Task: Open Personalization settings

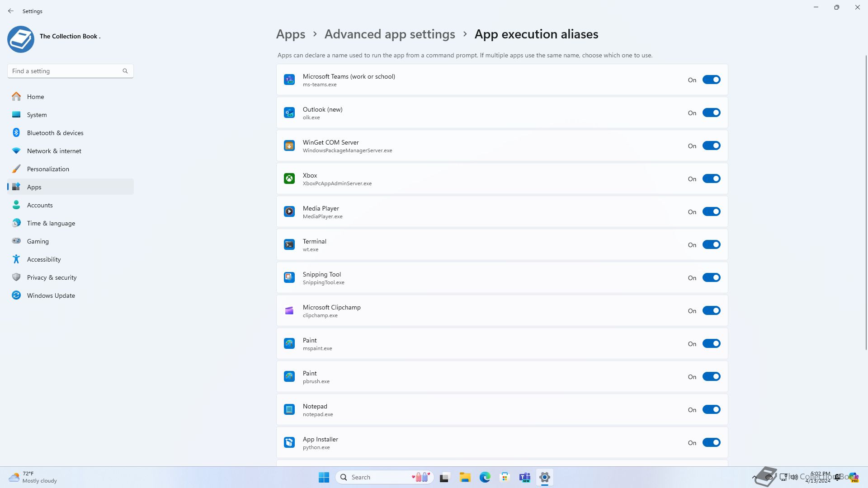Action: tap(71, 169)
